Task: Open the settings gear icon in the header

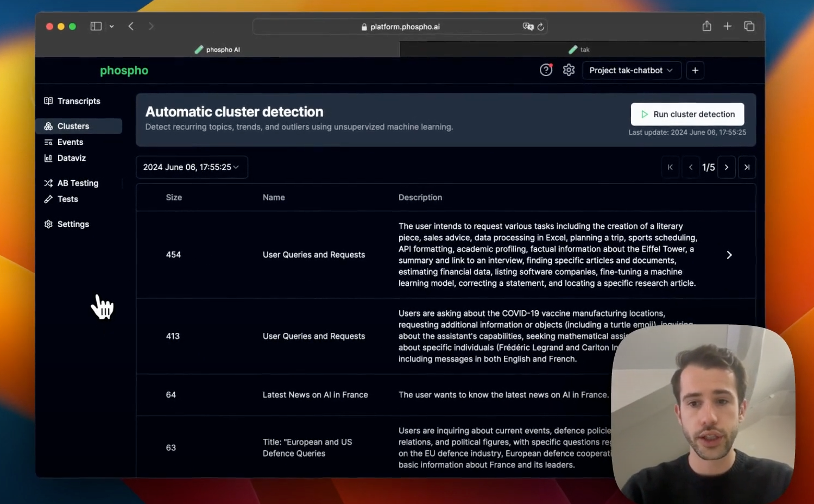Action: [569, 70]
